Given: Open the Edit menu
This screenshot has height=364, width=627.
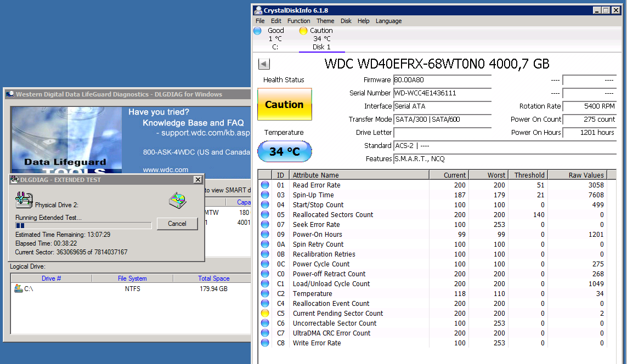Looking at the screenshot, I should [276, 21].
